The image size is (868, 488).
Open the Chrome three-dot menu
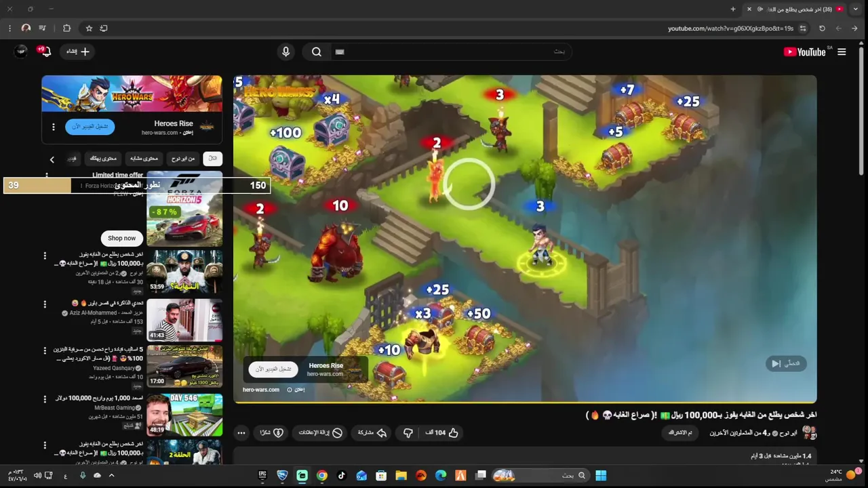(x=9, y=28)
